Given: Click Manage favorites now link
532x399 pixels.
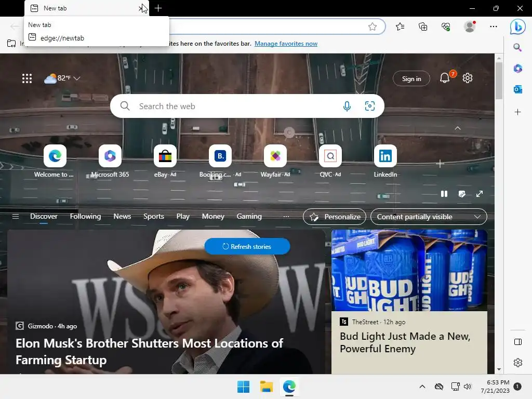Looking at the screenshot, I should click(286, 44).
